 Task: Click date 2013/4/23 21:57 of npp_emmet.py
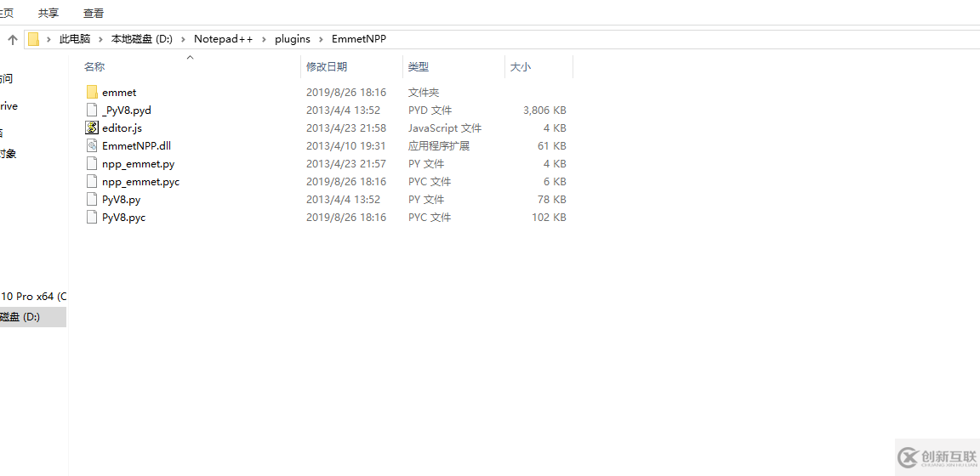(x=345, y=164)
